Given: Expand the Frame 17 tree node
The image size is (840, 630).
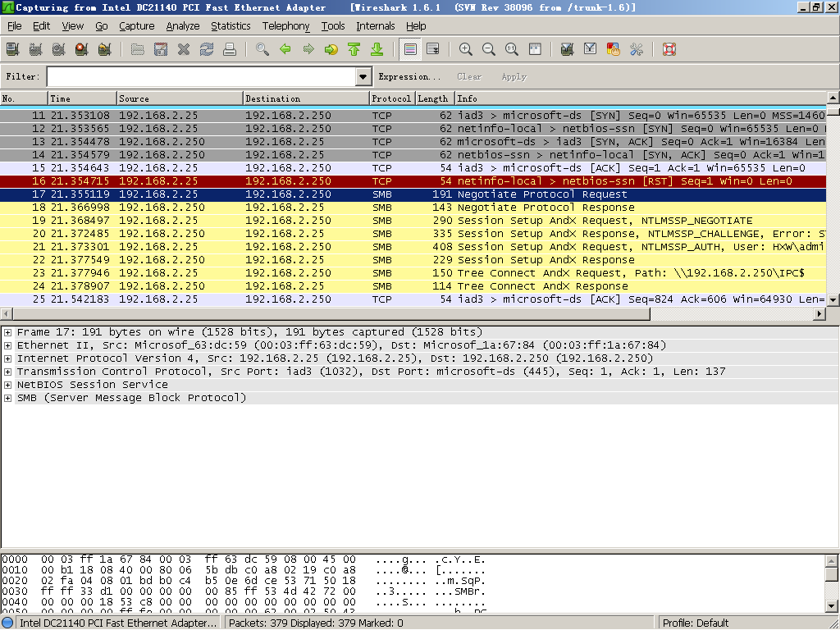Looking at the screenshot, I should pos(7,332).
